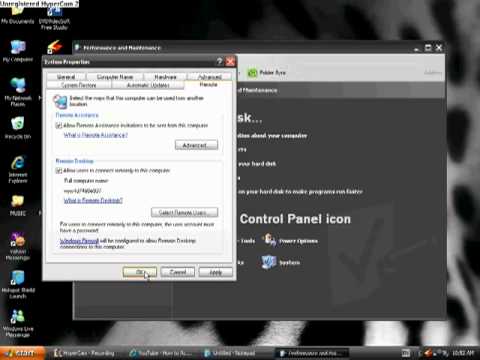Click the Folder Sync toolbar icon in Control Panel

coord(266,72)
